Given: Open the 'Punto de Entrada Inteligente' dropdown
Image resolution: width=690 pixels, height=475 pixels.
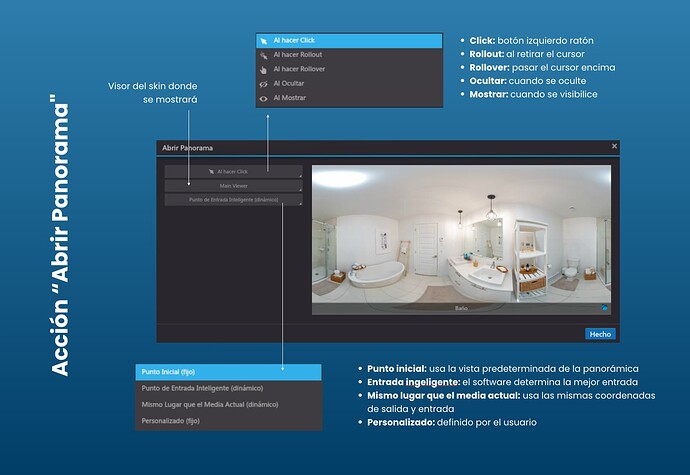Looking at the screenshot, I should pos(234,200).
